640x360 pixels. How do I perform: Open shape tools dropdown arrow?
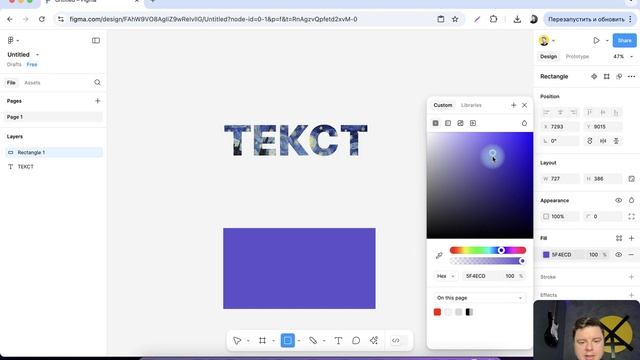[299, 341]
